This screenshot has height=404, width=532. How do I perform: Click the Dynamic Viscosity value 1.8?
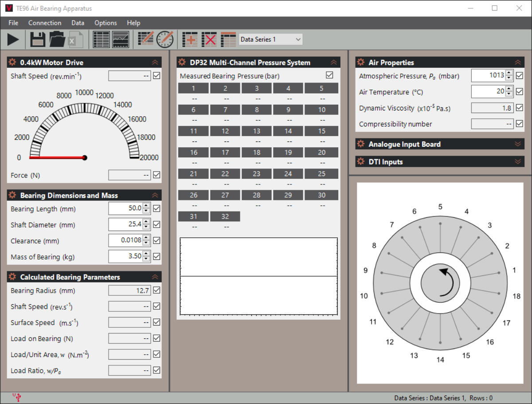(492, 108)
